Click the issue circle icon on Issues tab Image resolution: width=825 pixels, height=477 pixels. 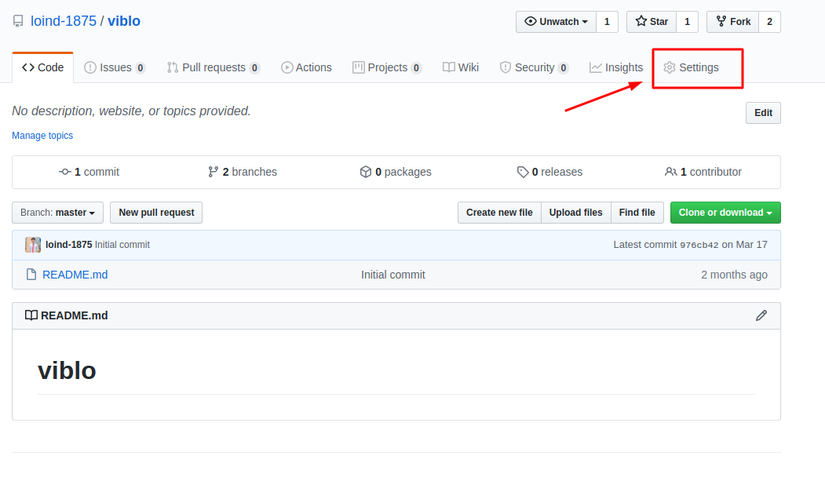(x=90, y=67)
